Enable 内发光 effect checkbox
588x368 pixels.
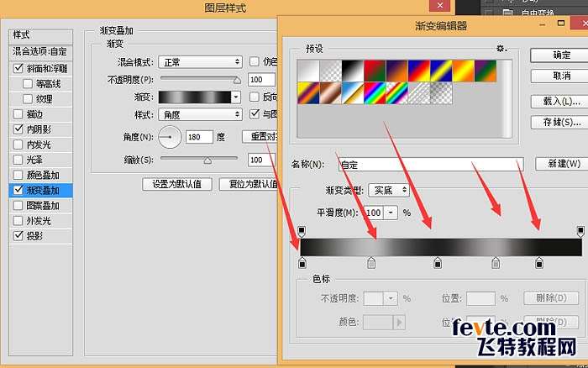click(18, 144)
